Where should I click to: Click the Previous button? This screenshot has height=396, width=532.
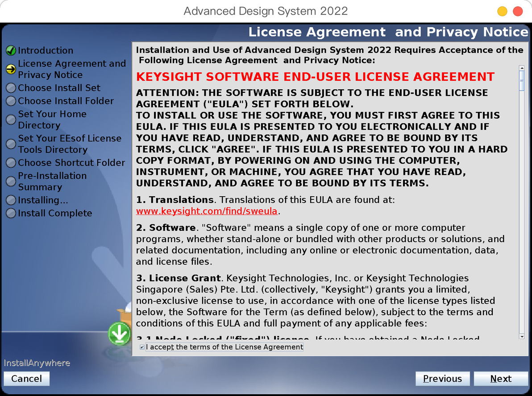[x=442, y=379]
